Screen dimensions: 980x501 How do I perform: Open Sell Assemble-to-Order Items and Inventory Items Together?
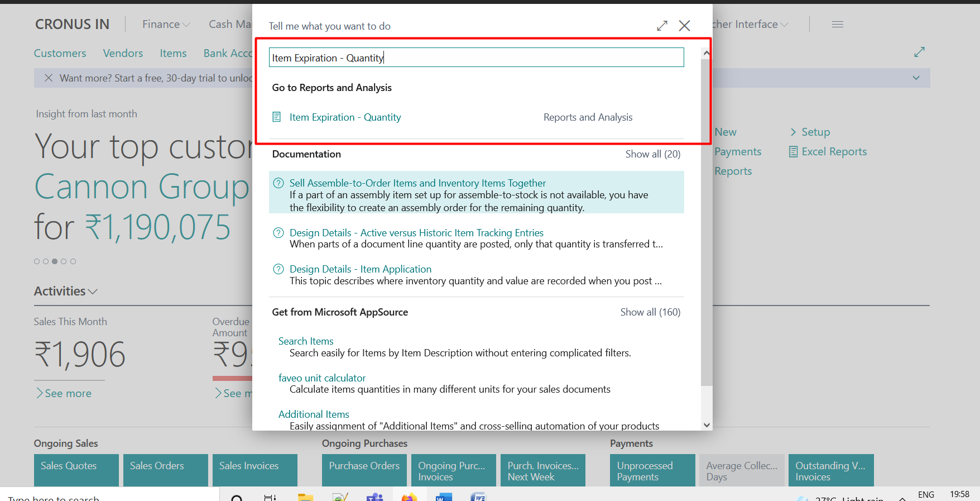pyautogui.click(x=417, y=183)
